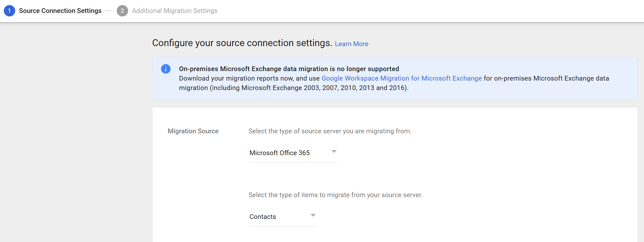Click 'Configure your source connection settings' heading

tap(242, 43)
